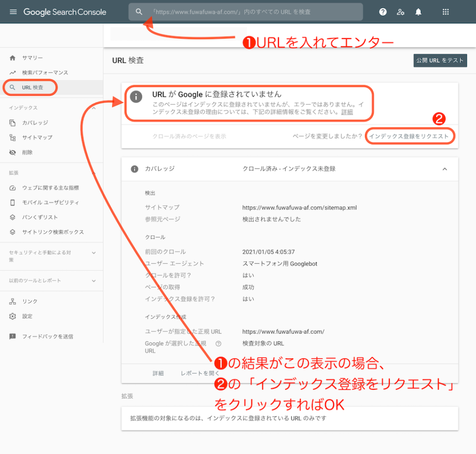Click the gear icon beside 設定
The width and height of the screenshot is (476, 454).
(13, 316)
